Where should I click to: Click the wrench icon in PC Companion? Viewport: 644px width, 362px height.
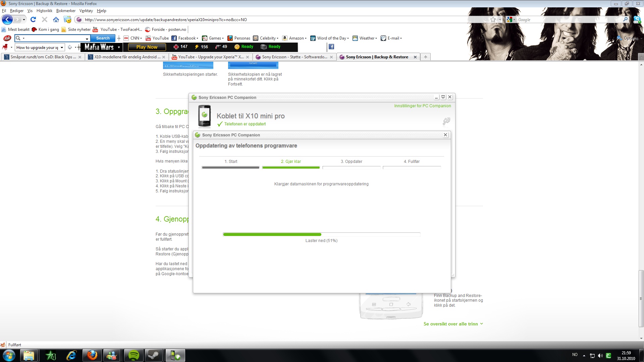point(446,121)
